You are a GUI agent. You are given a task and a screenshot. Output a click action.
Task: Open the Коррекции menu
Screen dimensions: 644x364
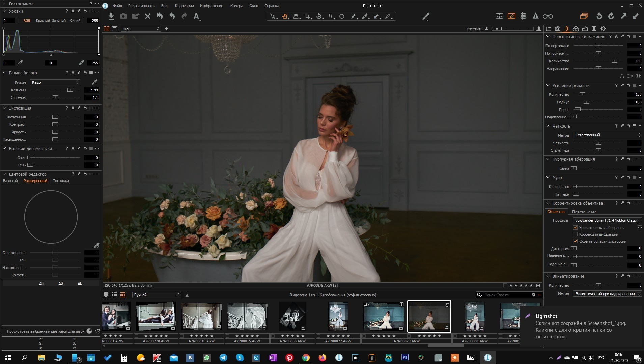click(184, 6)
